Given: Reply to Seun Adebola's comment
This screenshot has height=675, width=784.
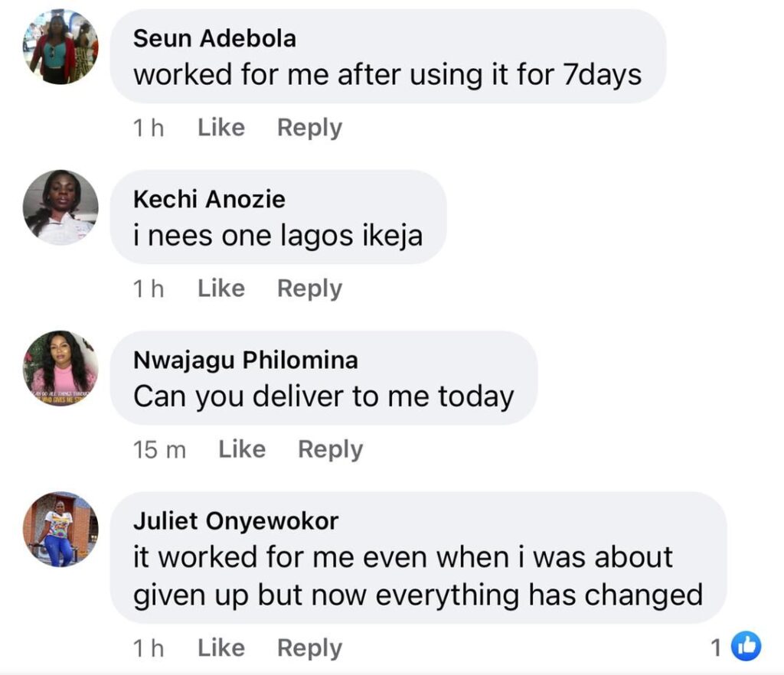Looking at the screenshot, I should tap(309, 128).
